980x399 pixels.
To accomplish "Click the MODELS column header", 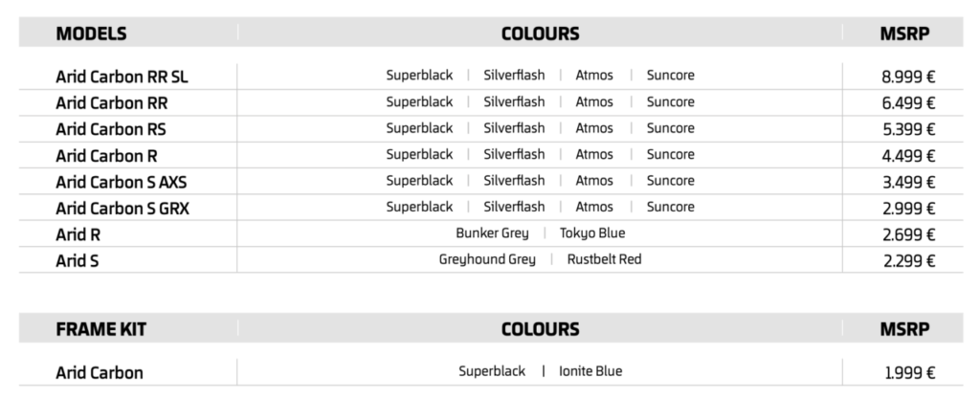I will (91, 33).
